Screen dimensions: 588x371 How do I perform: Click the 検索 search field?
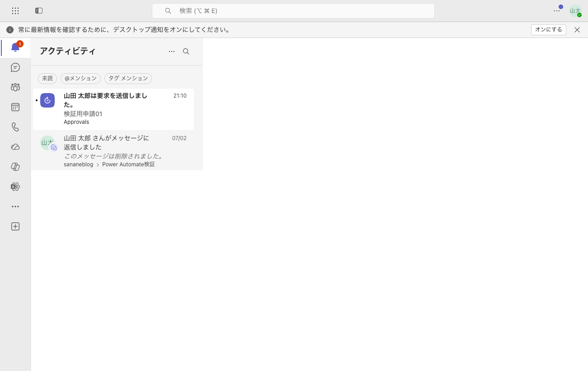[x=293, y=11]
